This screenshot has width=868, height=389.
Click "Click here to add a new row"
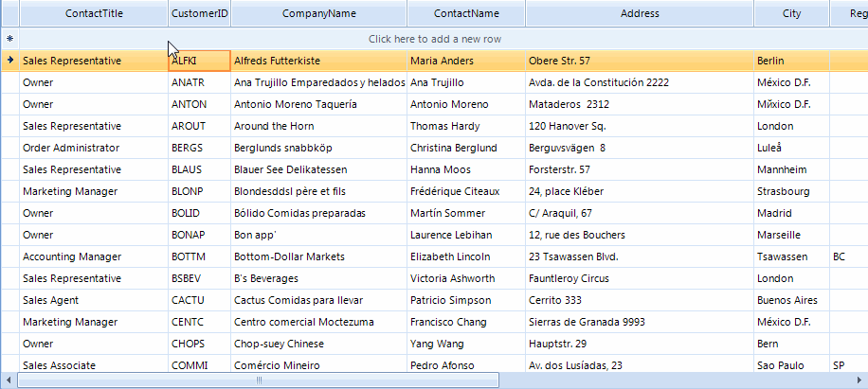pos(435,39)
